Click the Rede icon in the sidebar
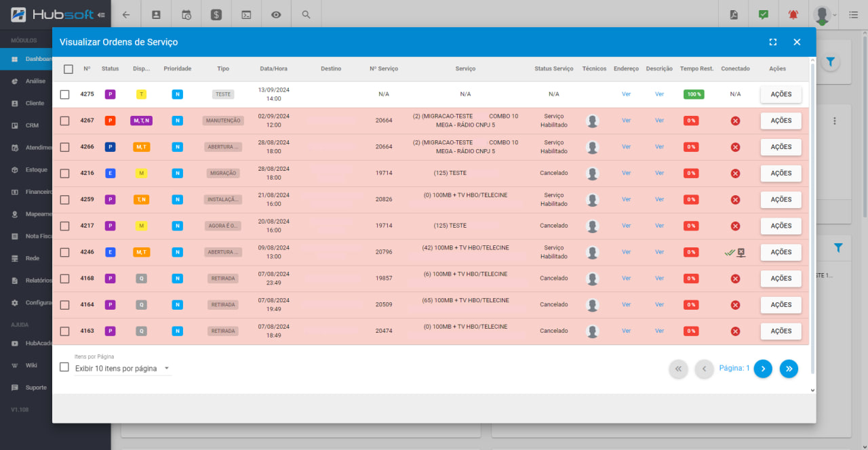868x450 pixels. pyautogui.click(x=15, y=258)
